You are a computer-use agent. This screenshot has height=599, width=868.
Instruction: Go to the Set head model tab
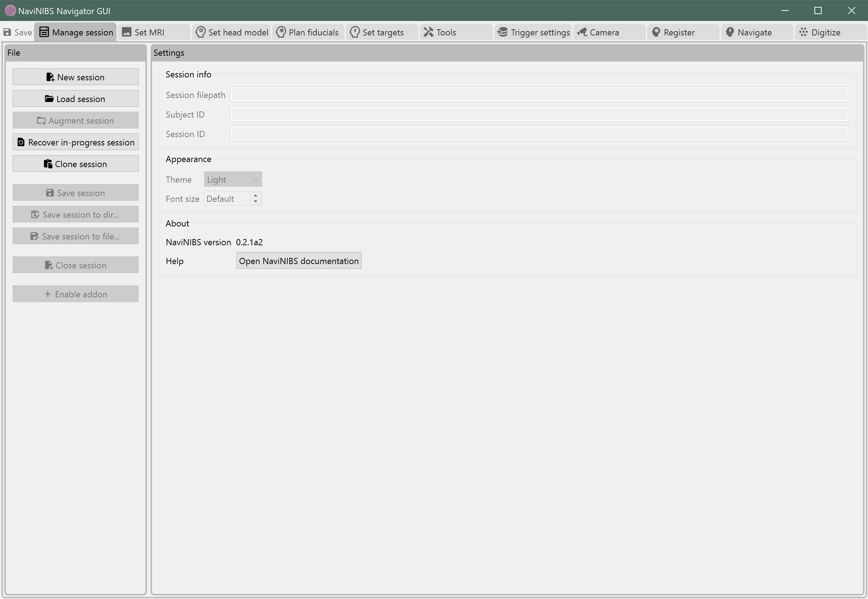click(232, 32)
